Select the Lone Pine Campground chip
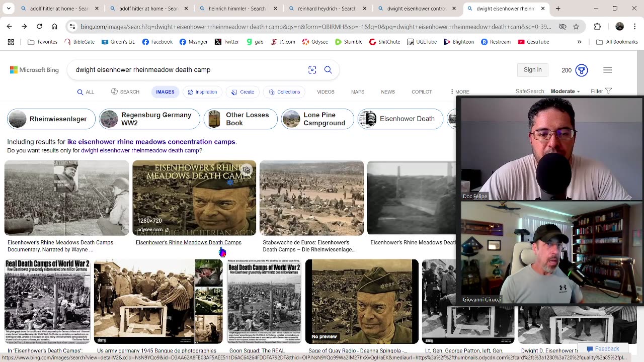Viewport: 644px width, 362px height. (317, 119)
